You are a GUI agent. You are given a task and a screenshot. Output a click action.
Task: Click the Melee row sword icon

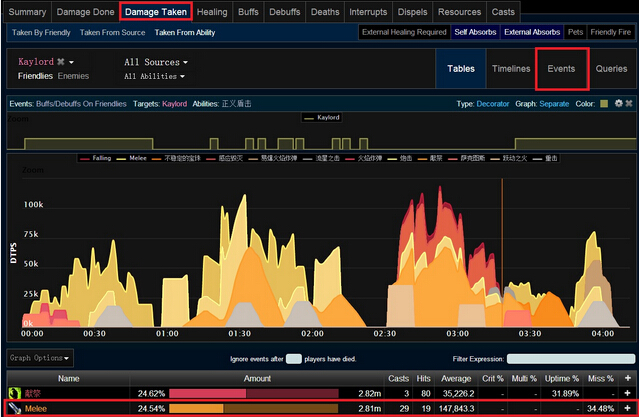point(14,408)
